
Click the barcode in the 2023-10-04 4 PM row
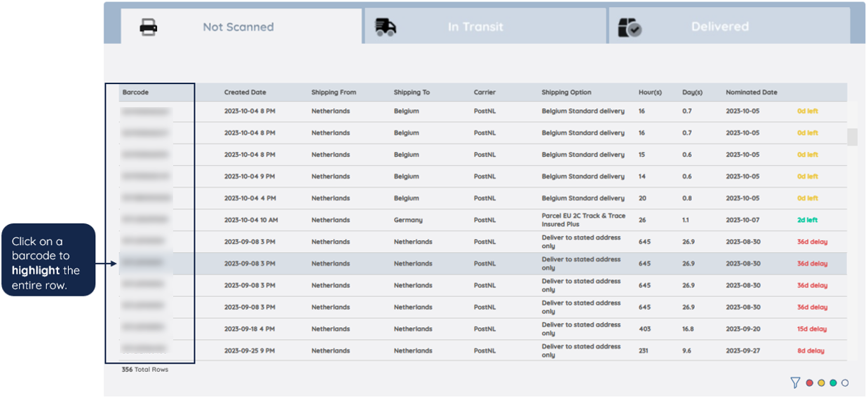point(146,198)
